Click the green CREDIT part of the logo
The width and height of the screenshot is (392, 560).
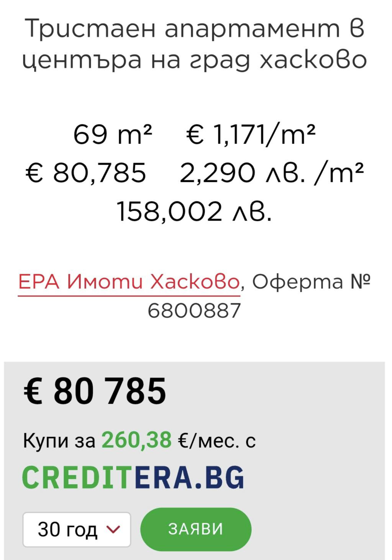[x=77, y=478]
